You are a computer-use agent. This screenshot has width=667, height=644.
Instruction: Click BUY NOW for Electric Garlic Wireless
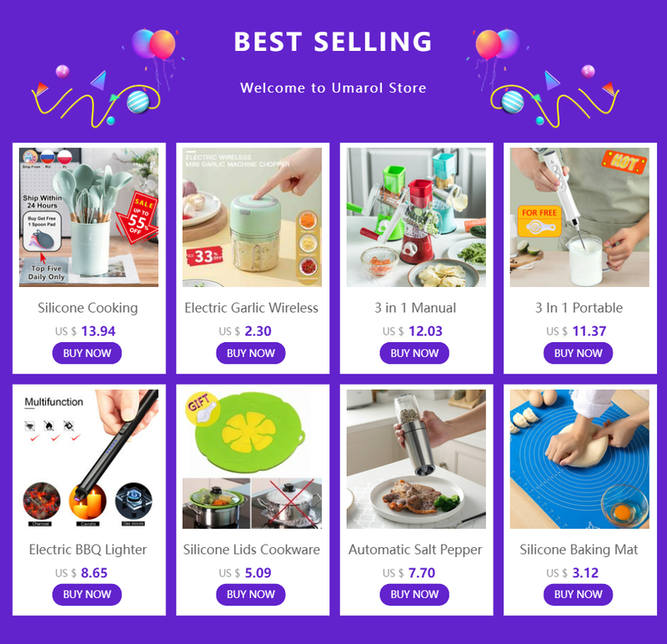pyautogui.click(x=251, y=353)
